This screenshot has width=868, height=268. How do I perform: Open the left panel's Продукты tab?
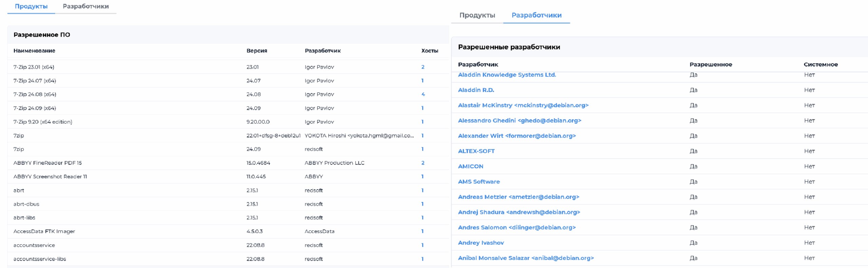tap(31, 6)
